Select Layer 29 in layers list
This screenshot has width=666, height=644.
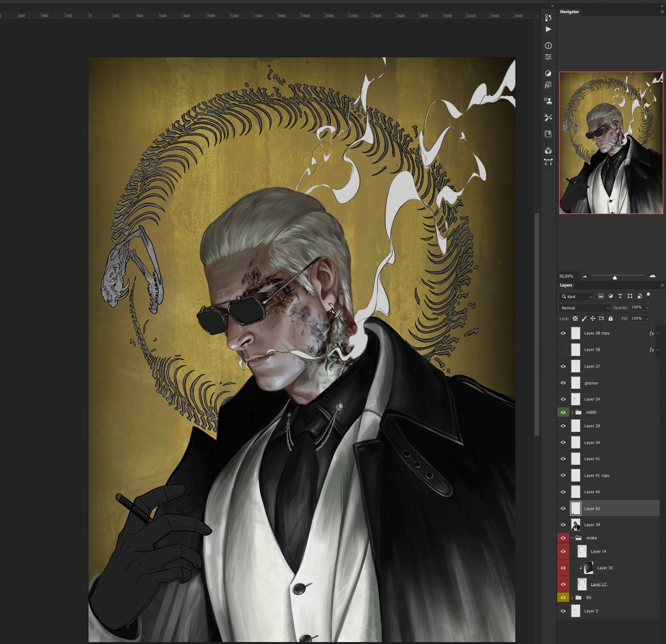609,426
